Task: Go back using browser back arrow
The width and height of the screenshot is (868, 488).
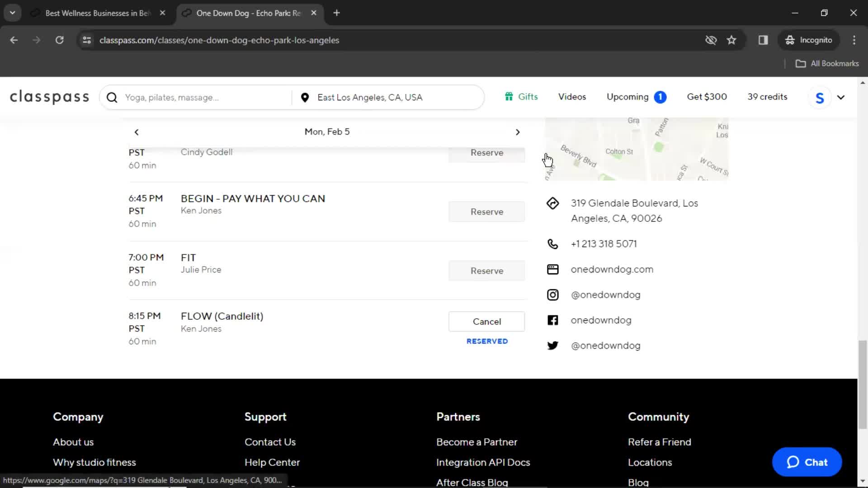Action: (14, 40)
